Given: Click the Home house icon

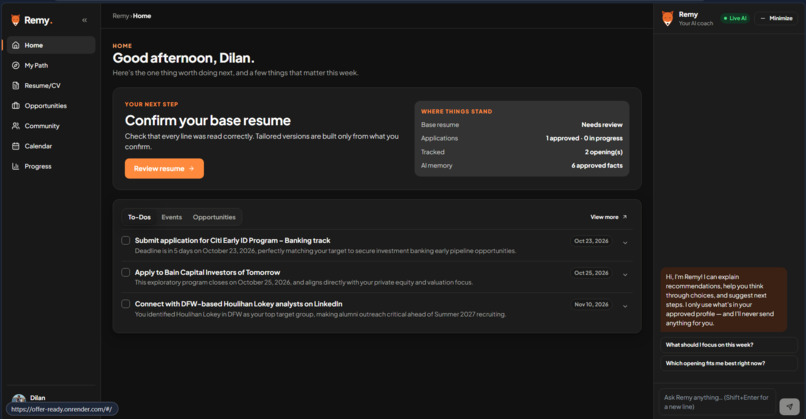Looking at the screenshot, I should click(15, 45).
